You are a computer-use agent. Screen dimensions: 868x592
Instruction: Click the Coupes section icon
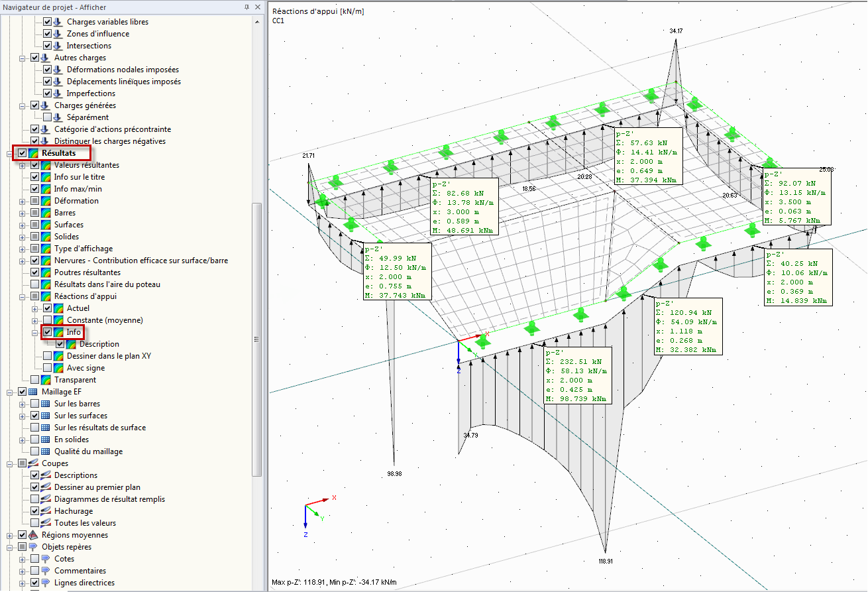coord(34,463)
